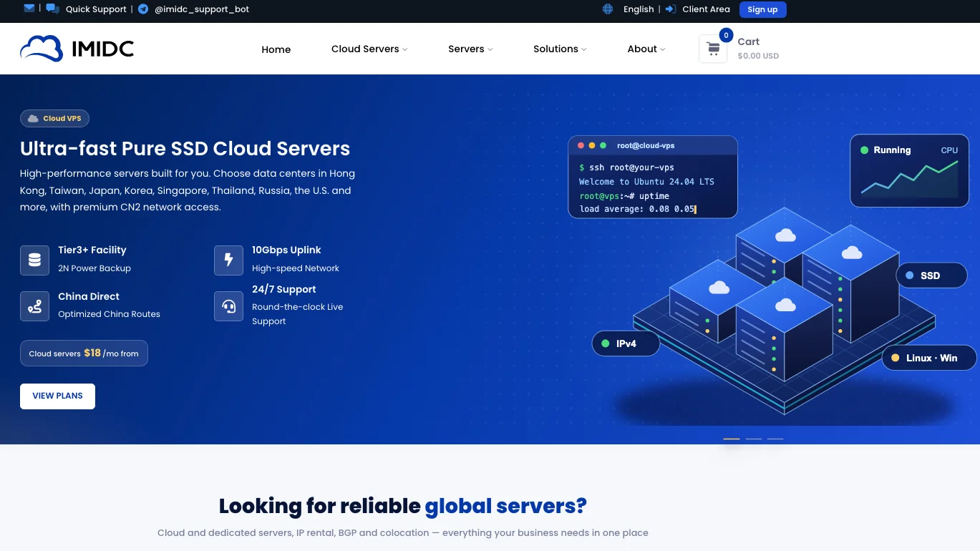Image resolution: width=980 pixels, height=551 pixels.
Task: Click the Cloud servers $18/mo from pill
Action: [84, 353]
